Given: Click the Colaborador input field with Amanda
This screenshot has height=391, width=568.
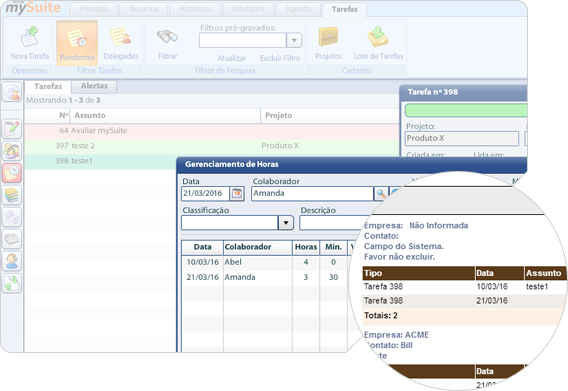Looking at the screenshot, I should (x=312, y=194).
